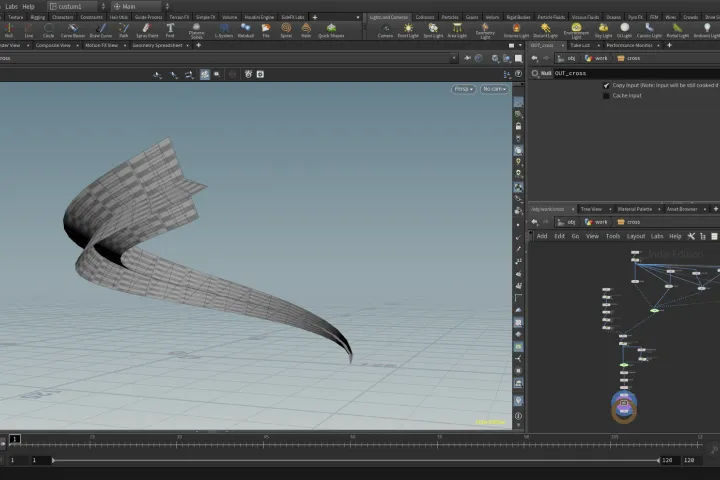Select the Spray Paint shelf tool
720x480 pixels.
(x=146, y=30)
